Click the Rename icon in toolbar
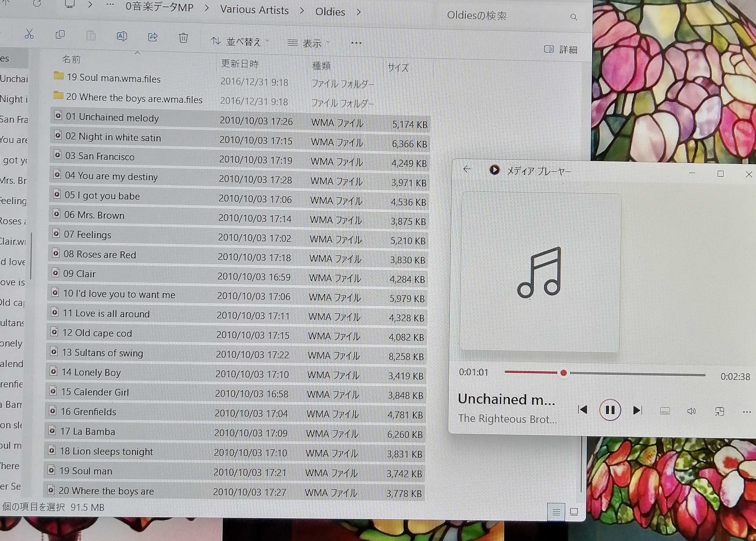This screenshot has height=541, width=756. point(121,36)
